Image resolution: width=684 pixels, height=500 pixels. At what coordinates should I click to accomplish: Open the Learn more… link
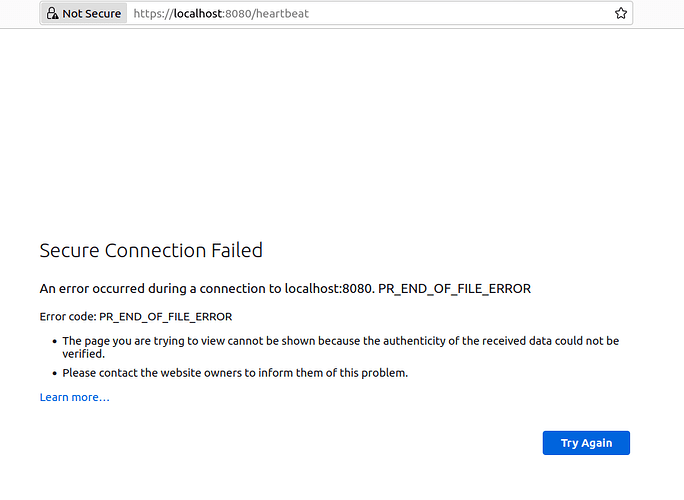(75, 397)
